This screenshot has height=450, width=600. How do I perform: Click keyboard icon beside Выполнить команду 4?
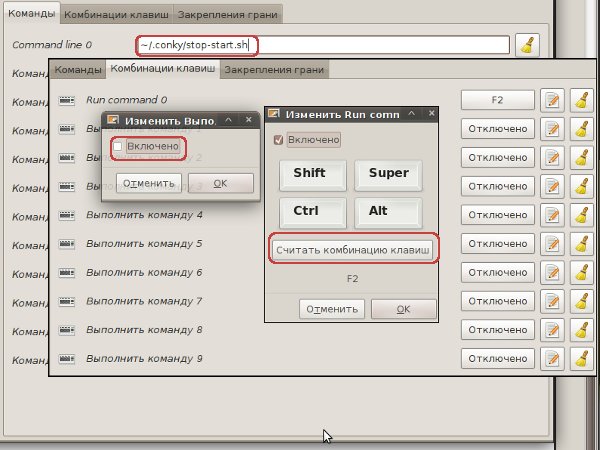click(67, 215)
